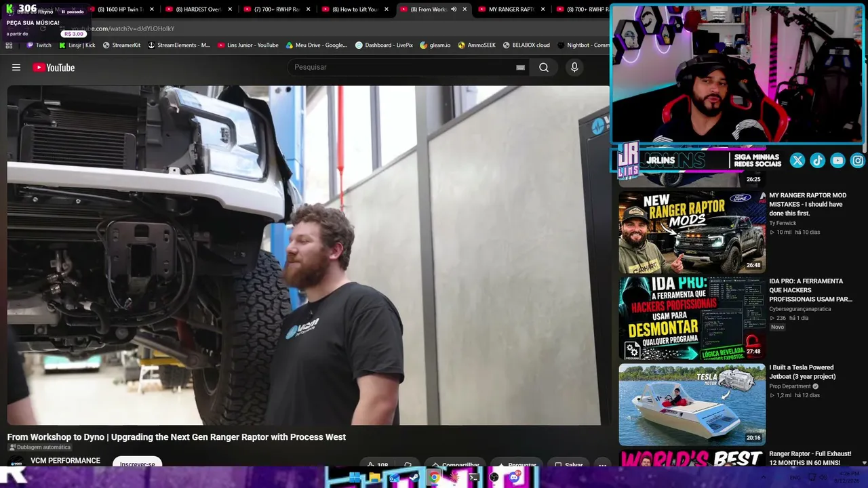The height and width of the screenshot is (488, 868).
Task: Open Google Chrome from the taskbar
Action: (434, 478)
